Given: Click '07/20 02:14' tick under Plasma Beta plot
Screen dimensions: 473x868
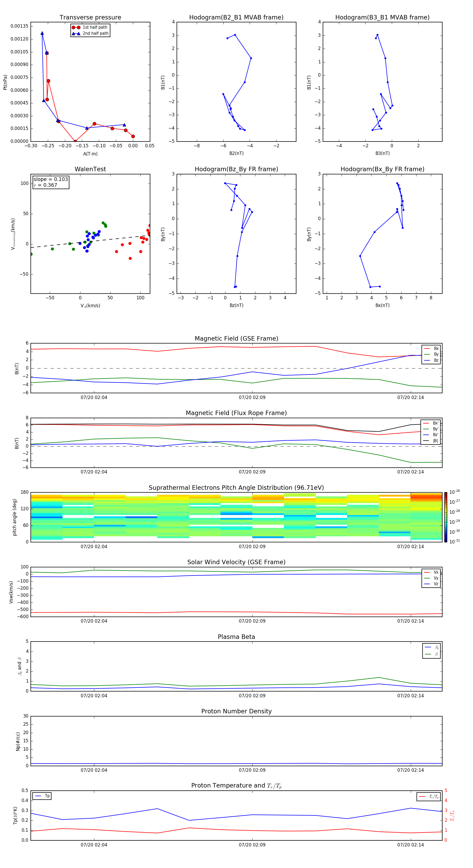Looking at the screenshot, I should click(410, 696).
